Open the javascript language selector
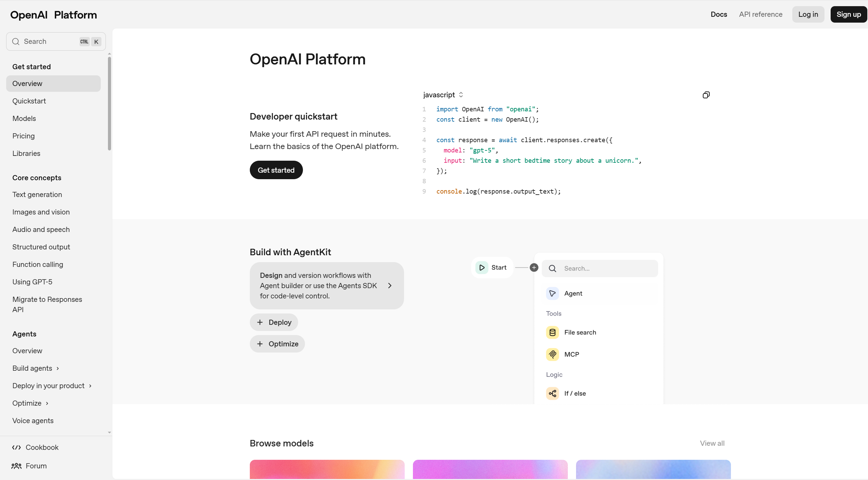868x480 pixels. (443, 95)
